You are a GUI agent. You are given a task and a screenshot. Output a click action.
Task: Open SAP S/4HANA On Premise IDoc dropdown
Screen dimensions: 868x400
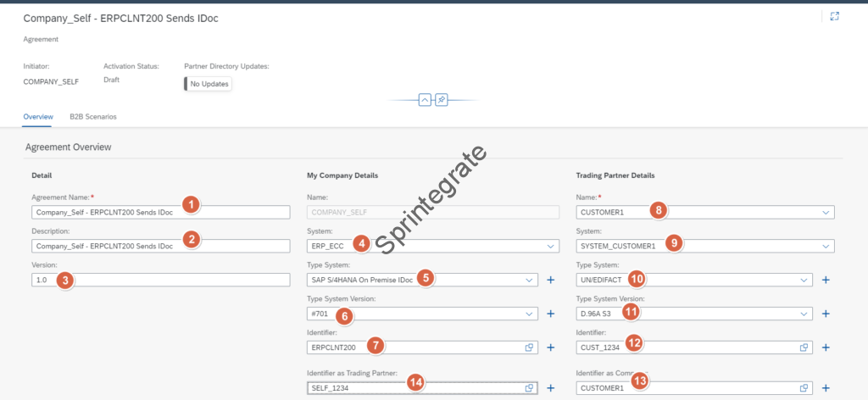[x=529, y=280]
